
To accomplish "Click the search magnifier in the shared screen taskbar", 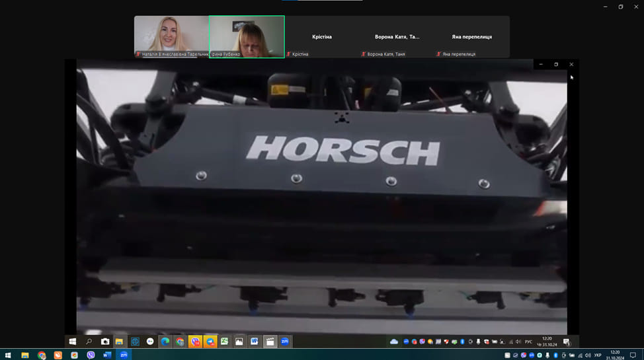I will pos(89,342).
